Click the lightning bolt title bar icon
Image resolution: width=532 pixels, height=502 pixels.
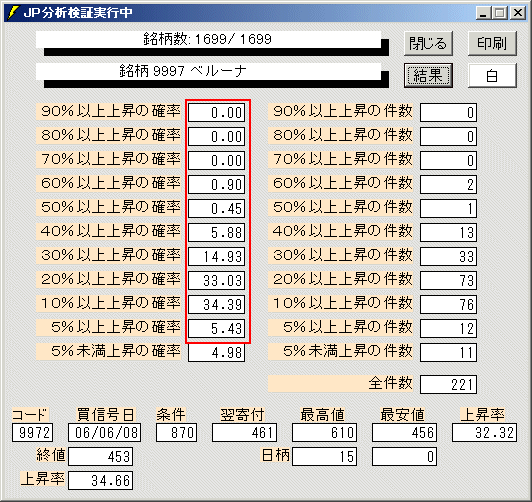(13, 13)
